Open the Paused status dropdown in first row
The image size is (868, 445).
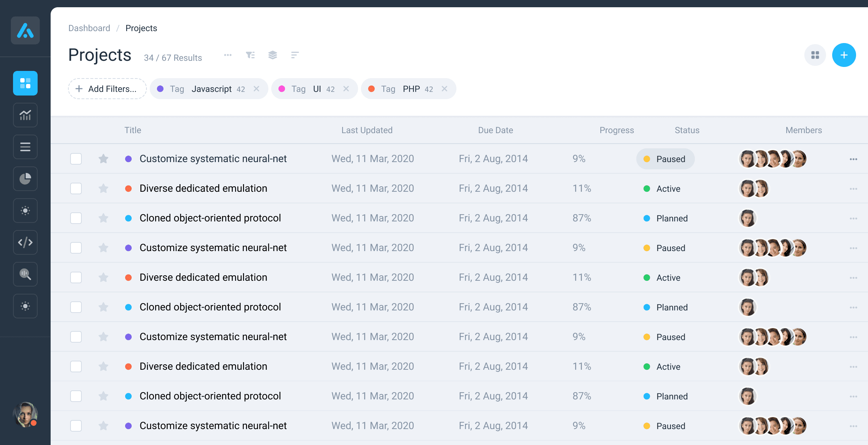click(665, 159)
